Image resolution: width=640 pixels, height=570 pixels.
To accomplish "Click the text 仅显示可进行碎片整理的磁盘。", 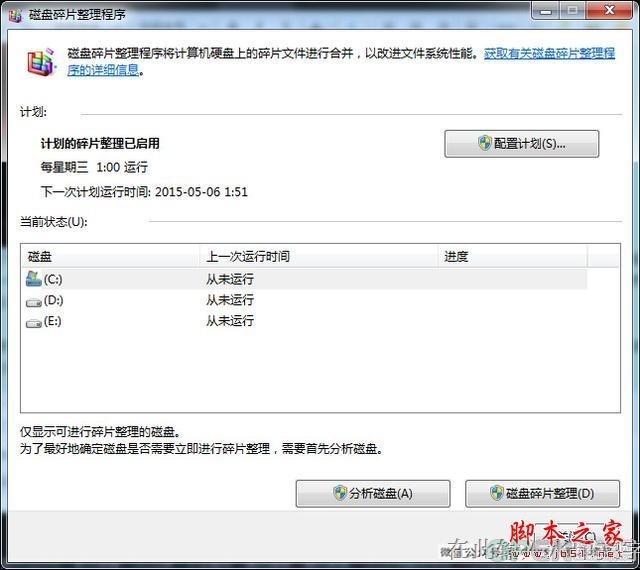I will pyautogui.click(x=100, y=431).
